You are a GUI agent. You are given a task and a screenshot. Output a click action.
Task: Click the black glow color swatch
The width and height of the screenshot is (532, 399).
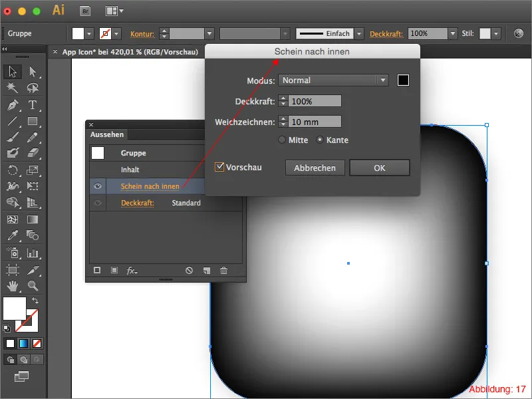(403, 80)
